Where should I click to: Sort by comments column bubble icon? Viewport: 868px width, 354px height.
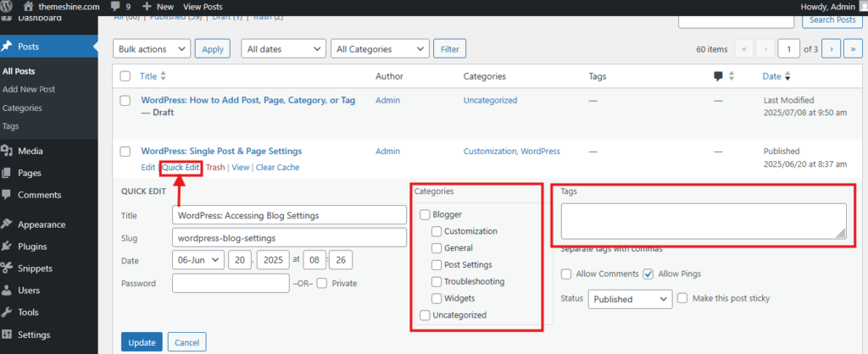(719, 76)
